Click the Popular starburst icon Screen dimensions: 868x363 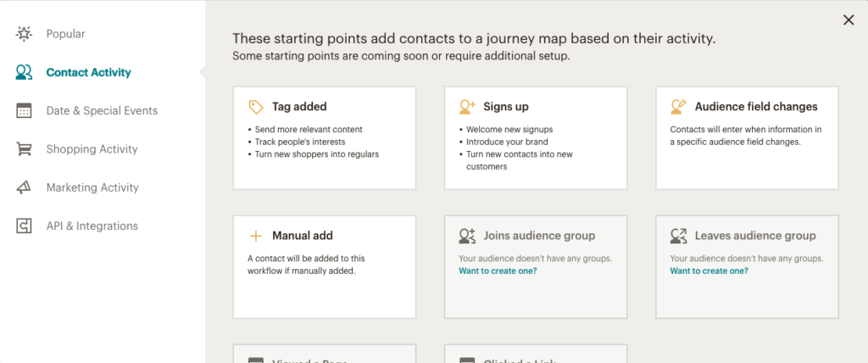[24, 34]
